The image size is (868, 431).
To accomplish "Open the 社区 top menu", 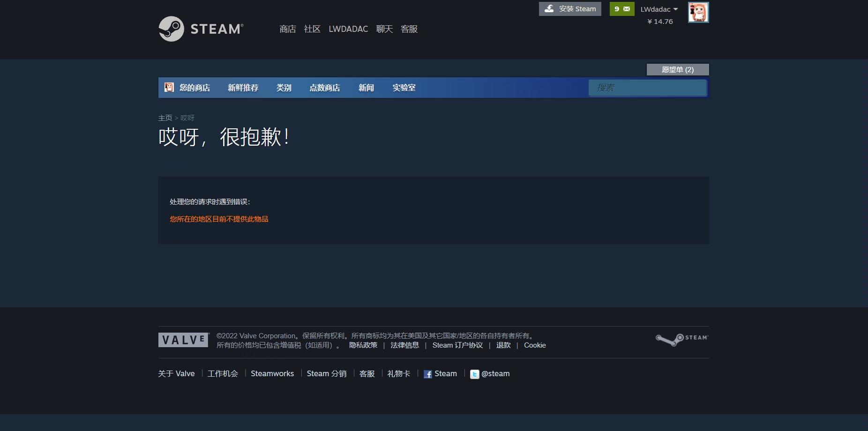I will 312,29.
